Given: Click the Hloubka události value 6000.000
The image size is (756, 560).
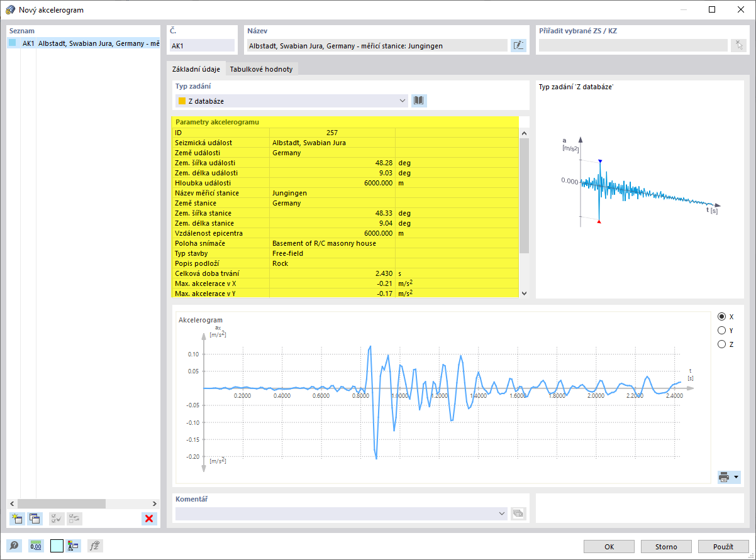Looking at the screenshot, I should click(332, 183).
